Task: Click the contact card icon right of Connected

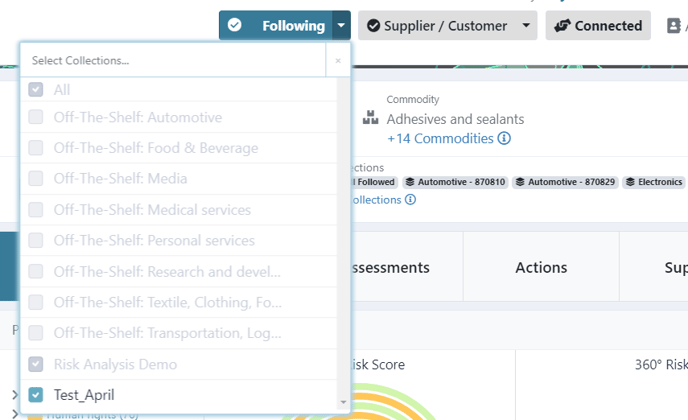Action: pyautogui.click(x=674, y=25)
